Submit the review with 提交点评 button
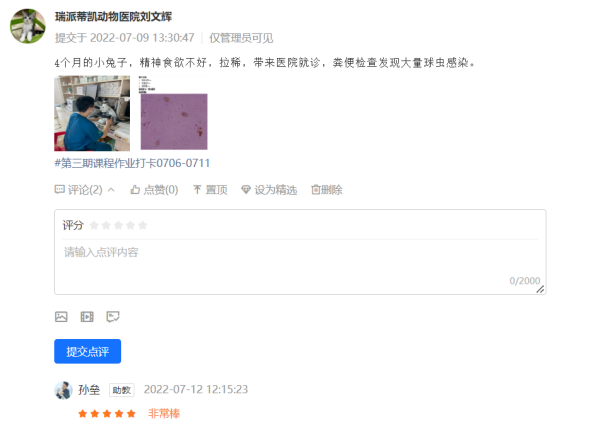The width and height of the screenshot is (600, 426). [x=88, y=351]
